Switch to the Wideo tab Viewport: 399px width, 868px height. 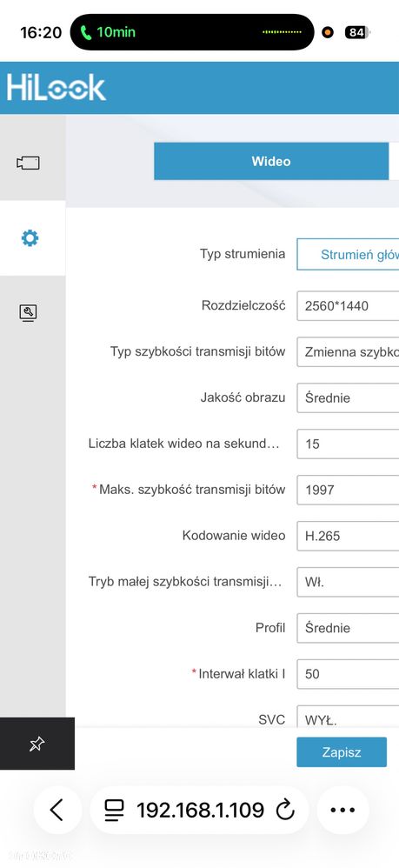pos(271,161)
